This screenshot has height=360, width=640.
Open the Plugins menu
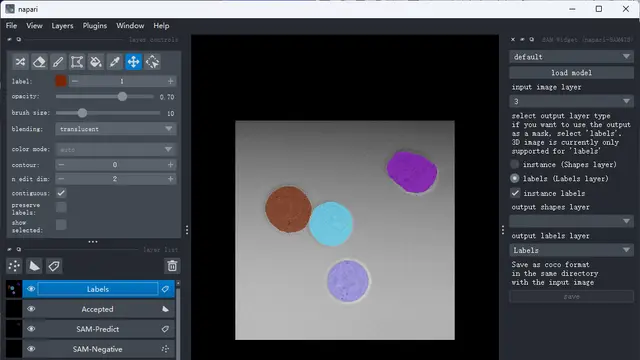pyautogui.click(x=95, y=26)
